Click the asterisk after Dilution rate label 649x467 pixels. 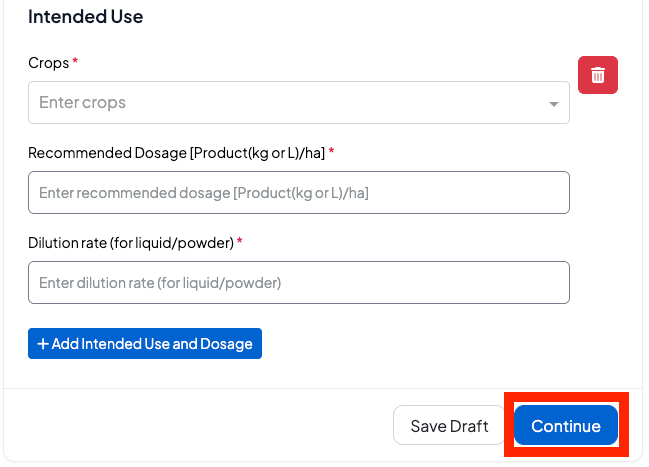pyautogui.click(x=240, y=242)
